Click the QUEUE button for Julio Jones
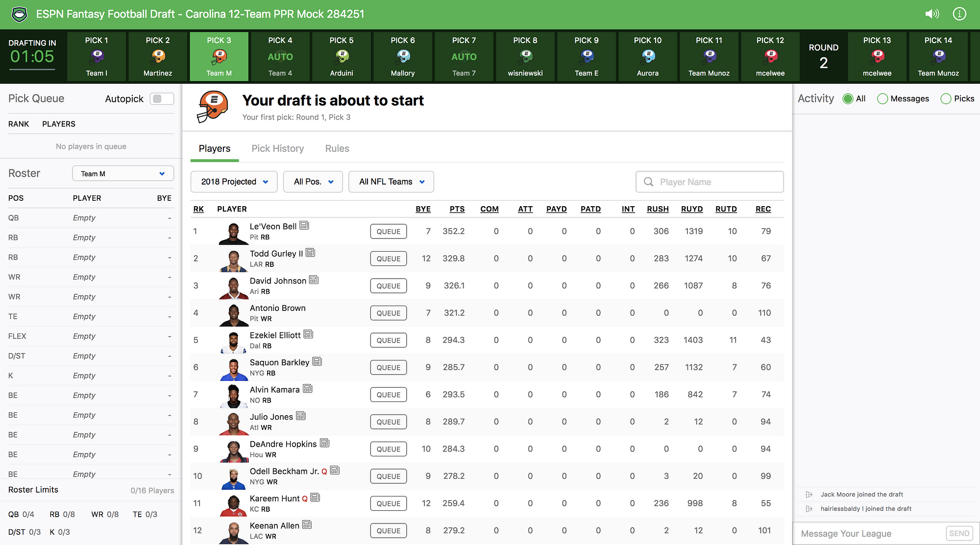 coord(387,422)
